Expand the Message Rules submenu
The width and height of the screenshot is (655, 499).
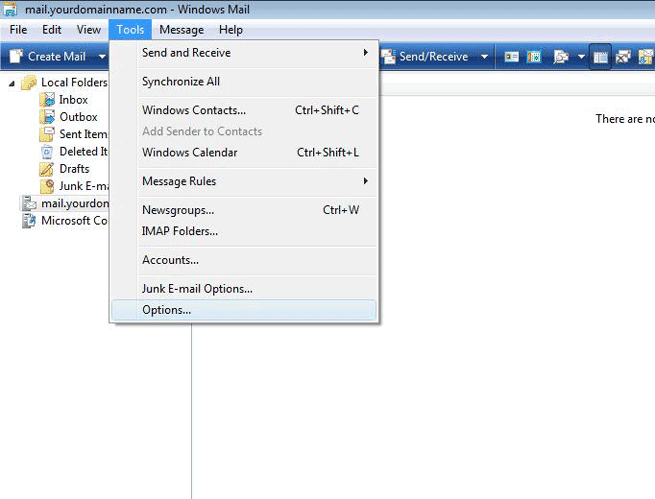(x=244, y=181)
